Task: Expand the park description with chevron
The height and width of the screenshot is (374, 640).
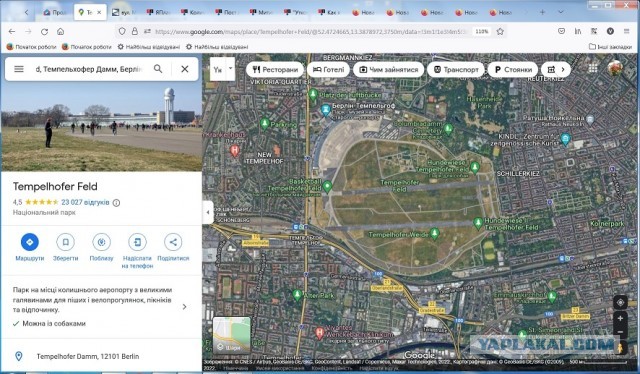Action: pyautogui.click(x=184, y=306)
